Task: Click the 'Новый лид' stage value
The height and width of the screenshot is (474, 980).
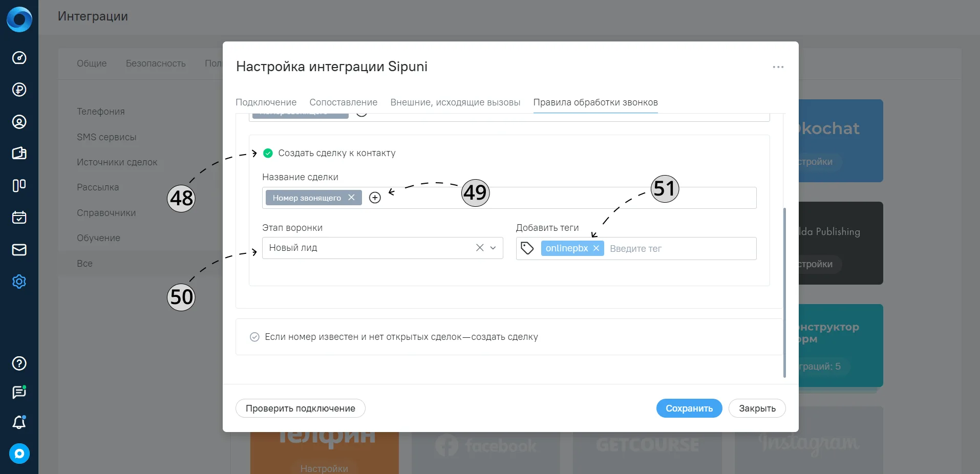Action: click(293, 248)
